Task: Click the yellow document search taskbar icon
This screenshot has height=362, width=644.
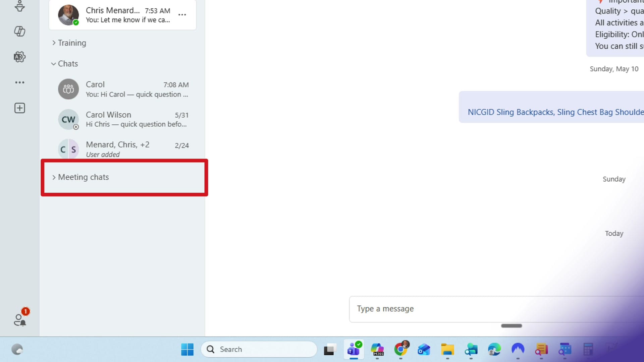Action: (x=541, y=350)
